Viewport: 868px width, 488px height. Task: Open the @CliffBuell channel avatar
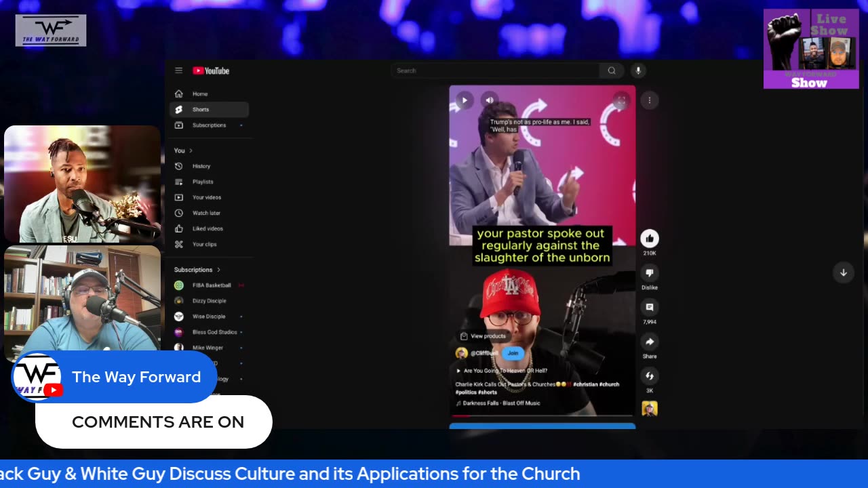click(462, 353)
